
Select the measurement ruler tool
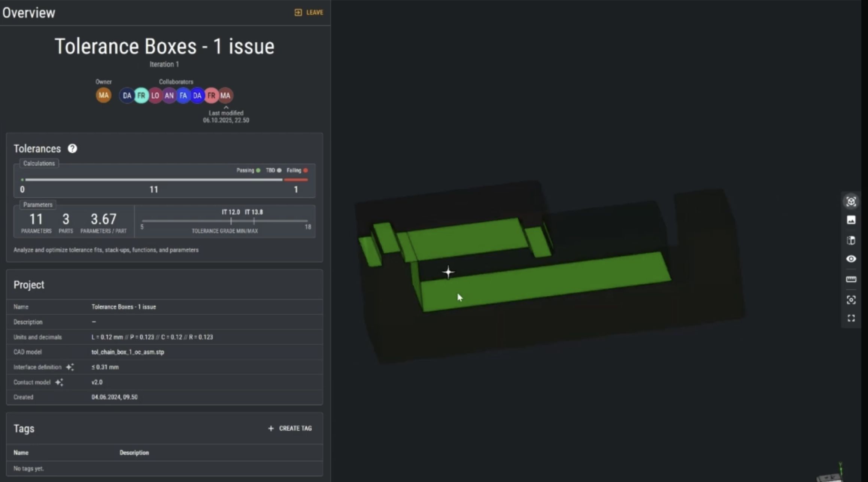(x=852, y=279)
